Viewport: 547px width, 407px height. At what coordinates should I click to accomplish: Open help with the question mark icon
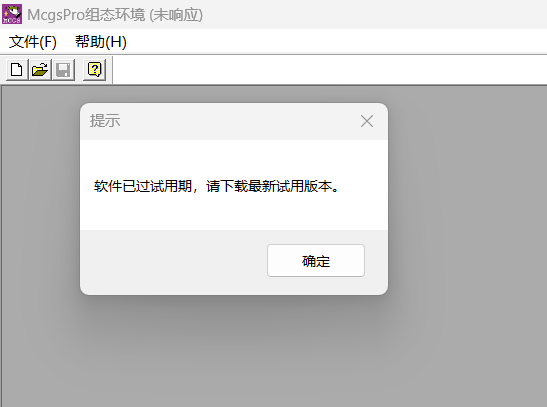click(x=95, y=70)
